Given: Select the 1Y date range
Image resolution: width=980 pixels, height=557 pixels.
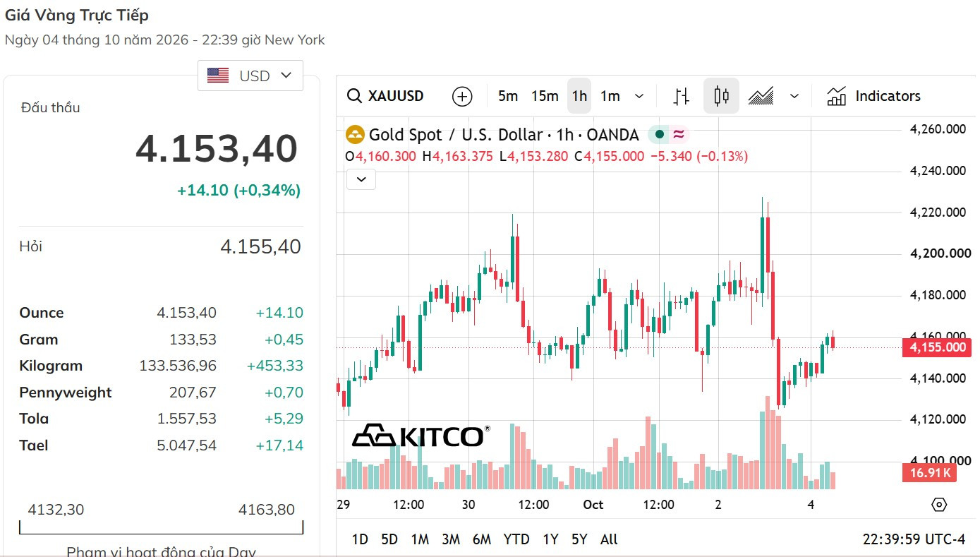Looking at the screenshot, I should tap(550, 539).
